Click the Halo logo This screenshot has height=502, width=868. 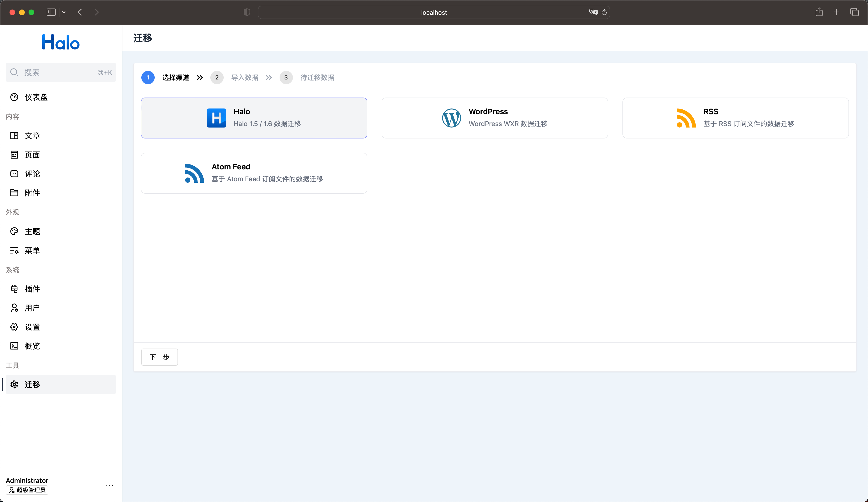pyautogui.click(x=60, y=42)
